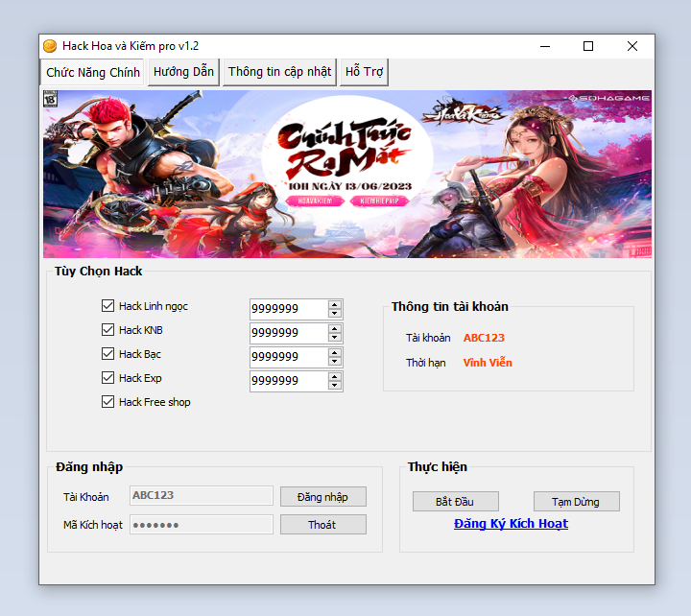691x616 pixels.
Task: Select the Hỗ Trợ tab
Action: (x=364, y=72)
